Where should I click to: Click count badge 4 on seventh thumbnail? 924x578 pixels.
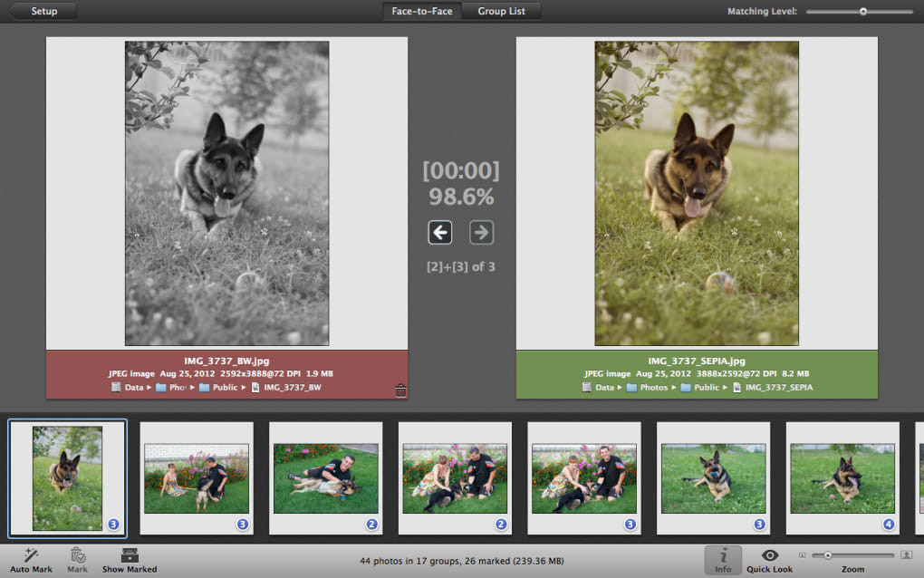889,524
